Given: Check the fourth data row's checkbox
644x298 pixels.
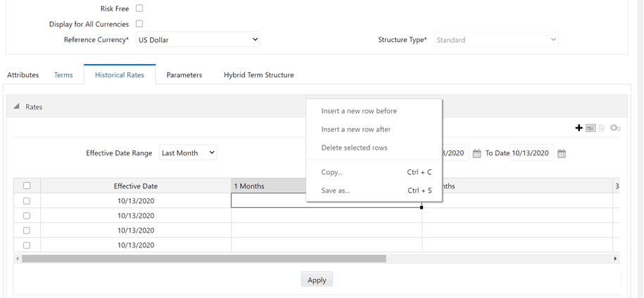Looking at the screenshot, I should click(x=27, y=245).
